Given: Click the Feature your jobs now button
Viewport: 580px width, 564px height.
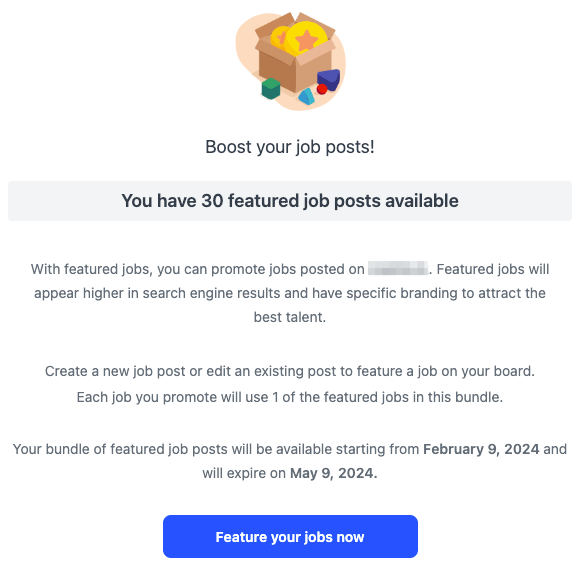Looking at the screenshot, I should coord(290,536).
